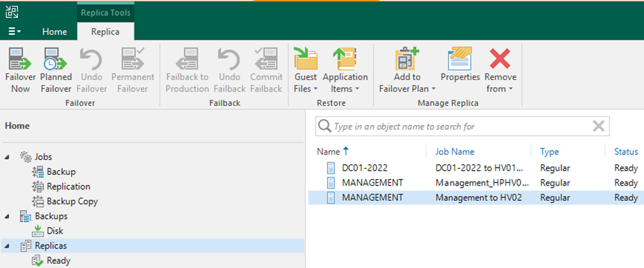Select Replication under Jobs
644x268 pixels.
(x=68, y=186)
